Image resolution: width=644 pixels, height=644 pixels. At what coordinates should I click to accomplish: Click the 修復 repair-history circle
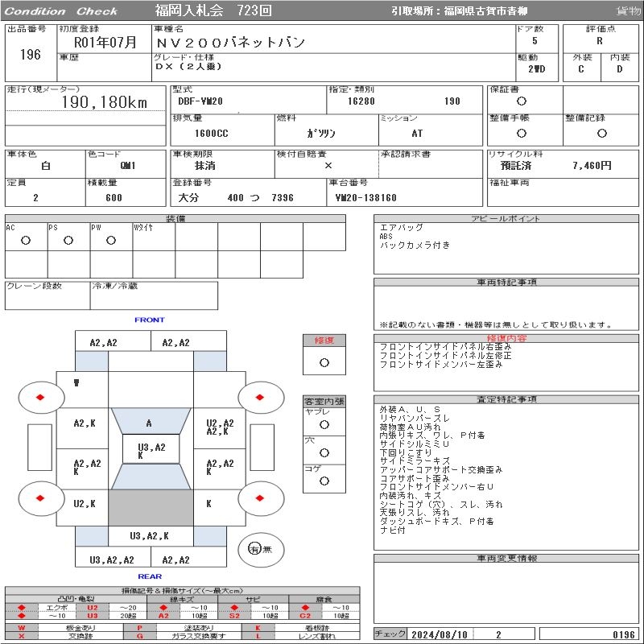(x=324, y=363)
